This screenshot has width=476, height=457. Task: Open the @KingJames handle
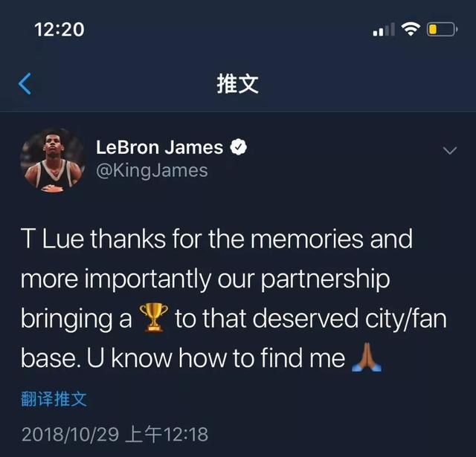(152, 171)
